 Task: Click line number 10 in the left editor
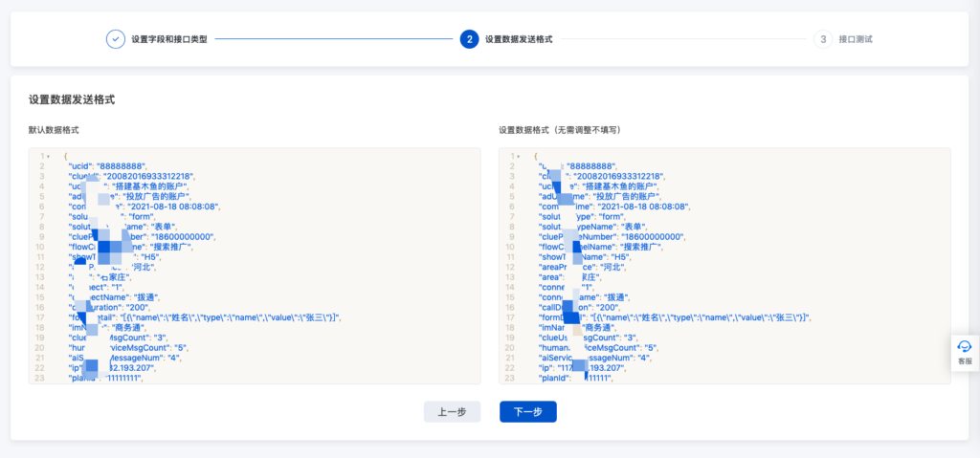click(42, 247)
